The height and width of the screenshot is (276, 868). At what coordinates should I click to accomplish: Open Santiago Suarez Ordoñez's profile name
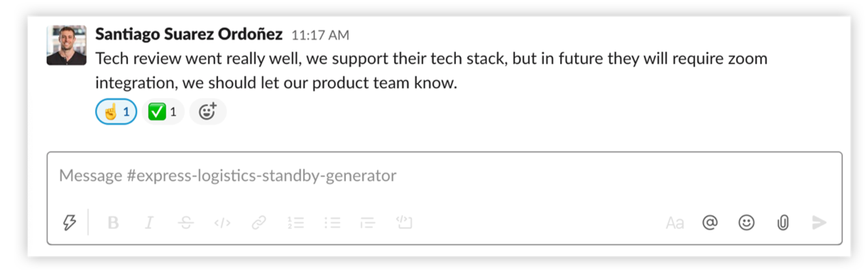click(x=189, y=34)
